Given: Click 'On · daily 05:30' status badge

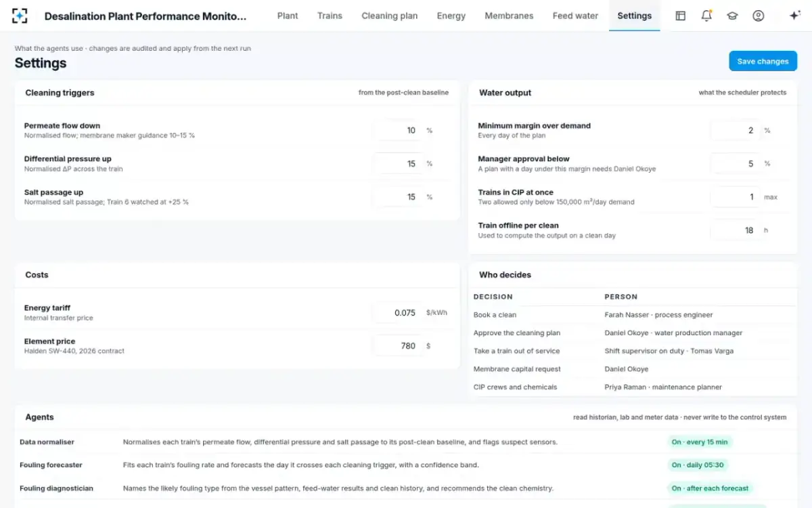Looking at the screenshot, I should tap(698, 465).
